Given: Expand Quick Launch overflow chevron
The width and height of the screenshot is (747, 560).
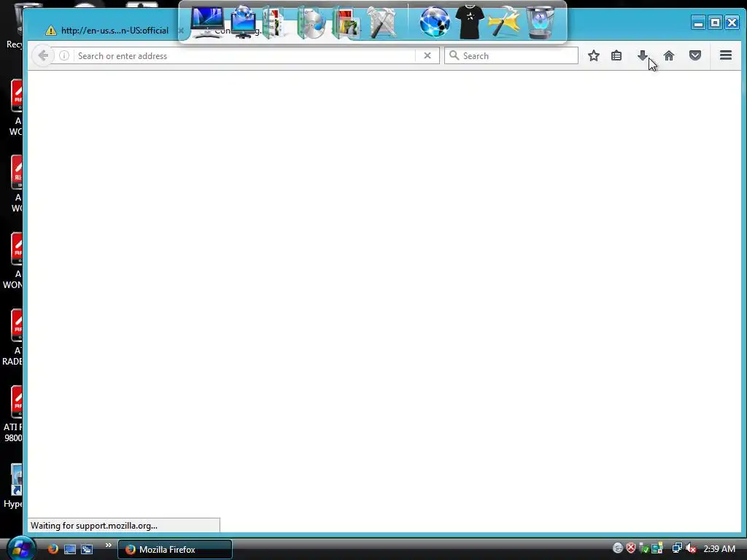Looking at the screenshot, I should point(108,545).
